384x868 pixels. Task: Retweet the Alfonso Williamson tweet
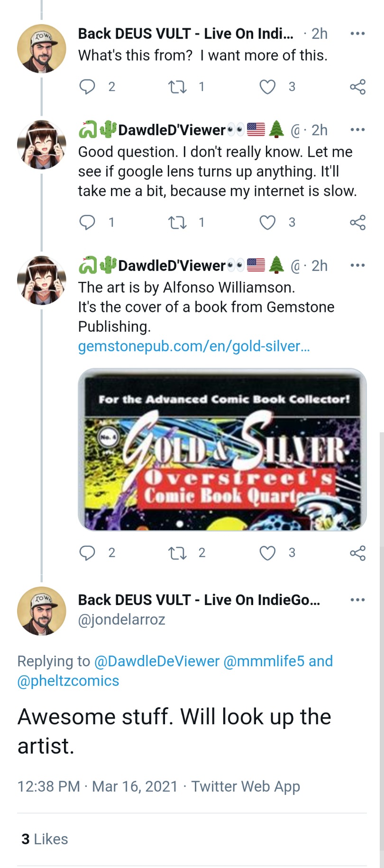[x=178, y=553]
